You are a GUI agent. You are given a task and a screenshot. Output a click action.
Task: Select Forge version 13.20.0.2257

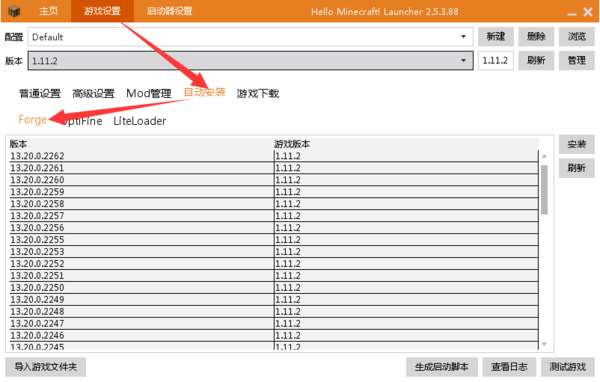[x=274, y=215]
